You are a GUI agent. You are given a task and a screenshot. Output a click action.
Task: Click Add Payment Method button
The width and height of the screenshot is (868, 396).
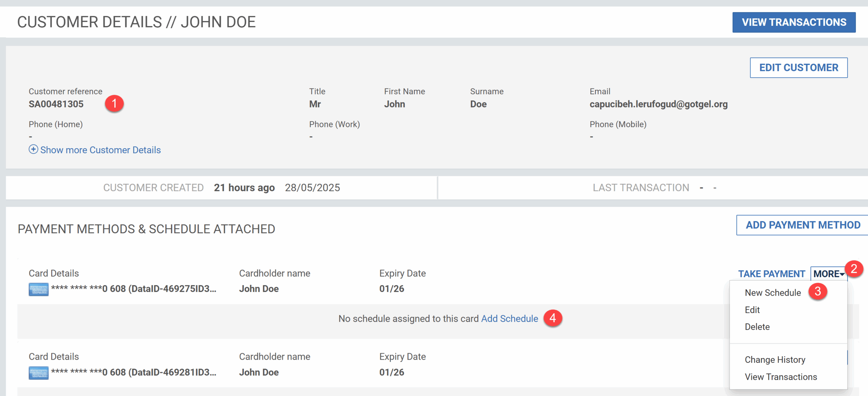pyautogui.click(x=803, y=225)
